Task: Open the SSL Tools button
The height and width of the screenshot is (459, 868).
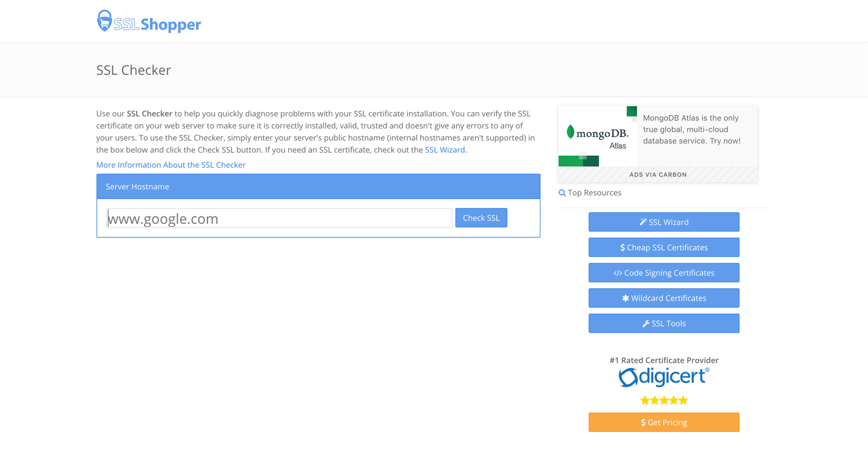Action: point(664,324)
